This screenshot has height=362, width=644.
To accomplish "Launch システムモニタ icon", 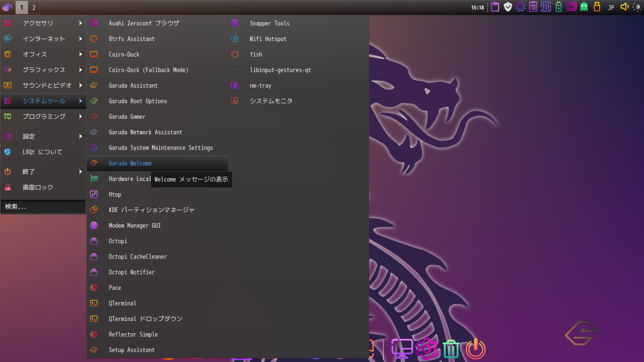I will 235,101.
